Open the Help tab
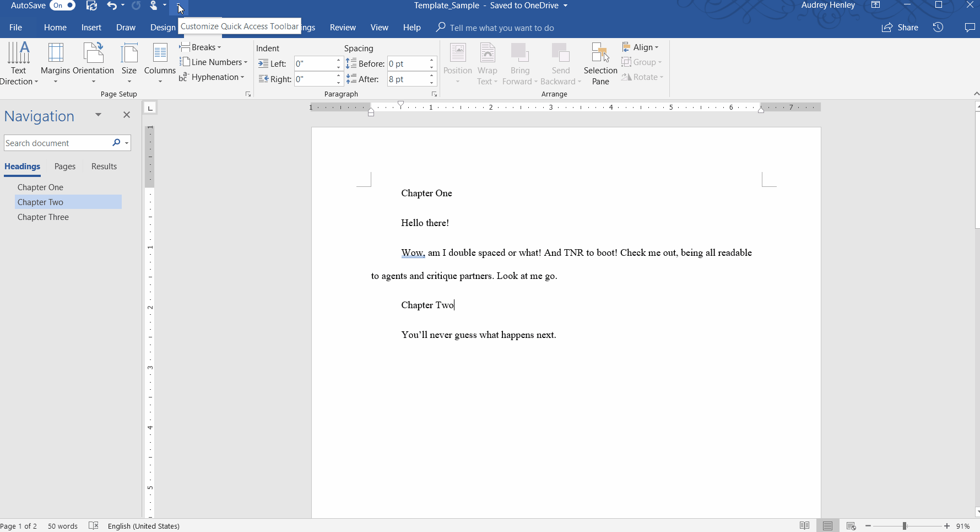This screenshot has height=532, width=980. (412, 28)
